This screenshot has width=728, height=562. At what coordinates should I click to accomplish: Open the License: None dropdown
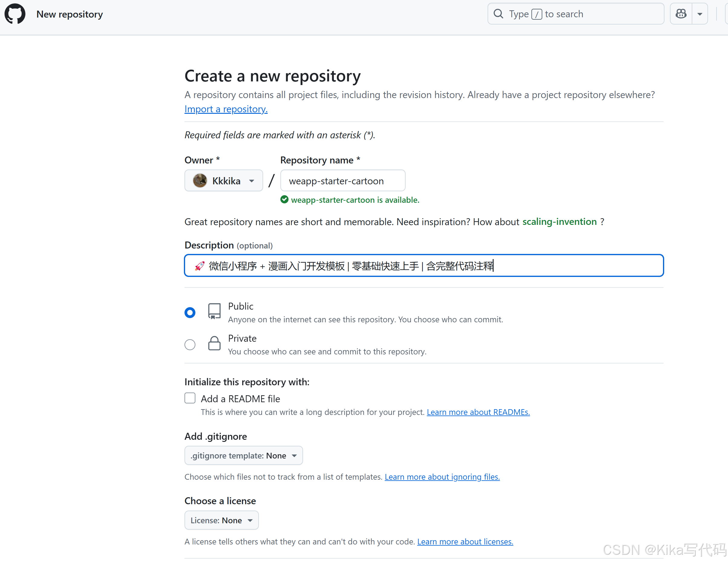(x=221, y=520)
